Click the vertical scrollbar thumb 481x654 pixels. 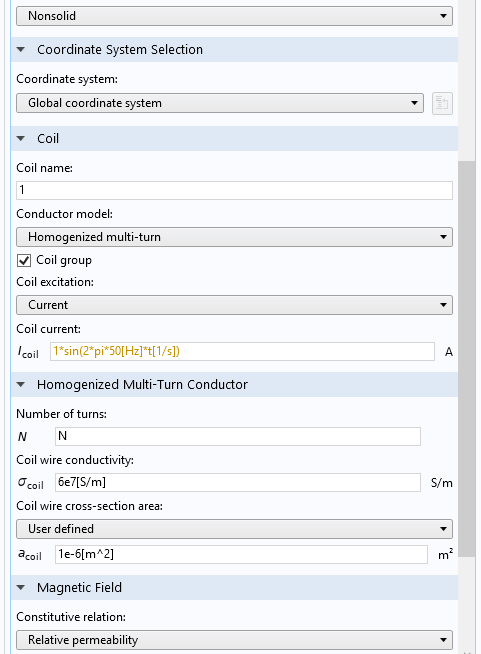[x=466, y=359]
